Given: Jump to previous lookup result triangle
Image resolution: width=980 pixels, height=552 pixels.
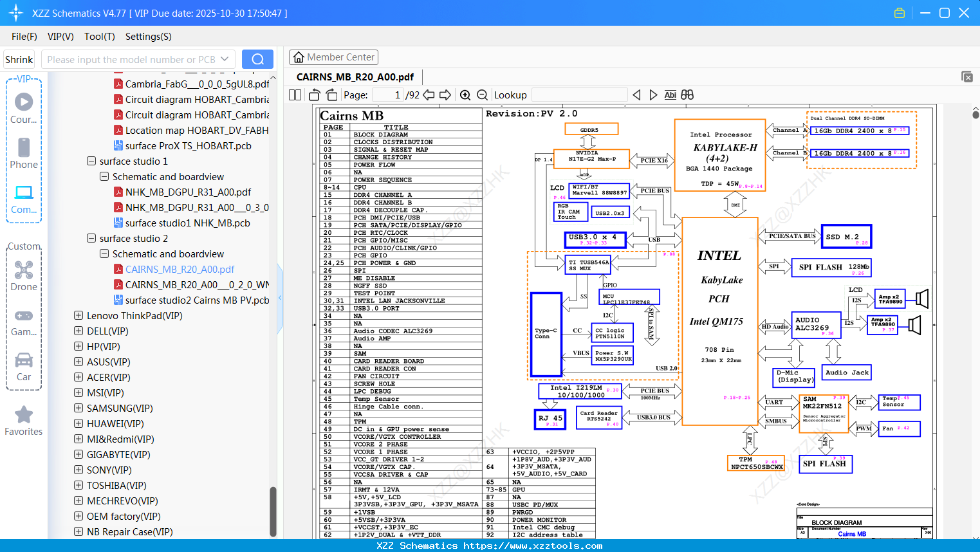Looking at the screenshot, I should [x=636, y=95].
